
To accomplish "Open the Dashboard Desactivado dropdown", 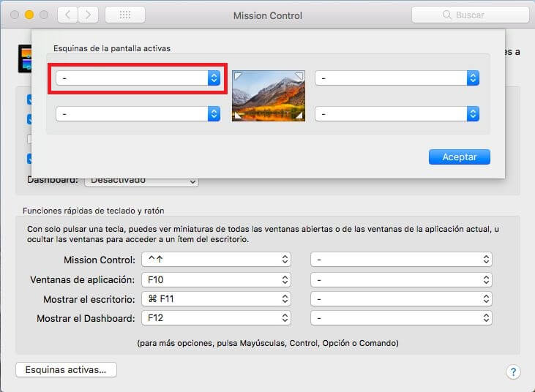I will 141,181.
